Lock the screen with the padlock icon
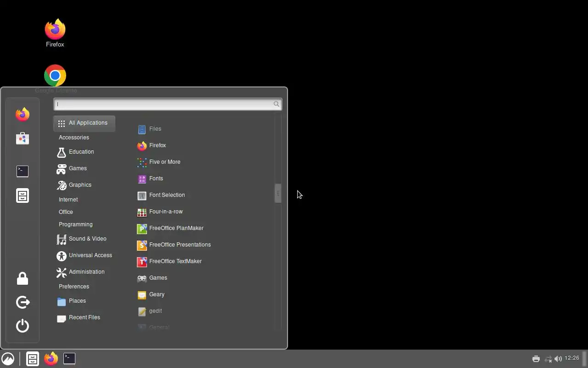 tap(23, 278)
